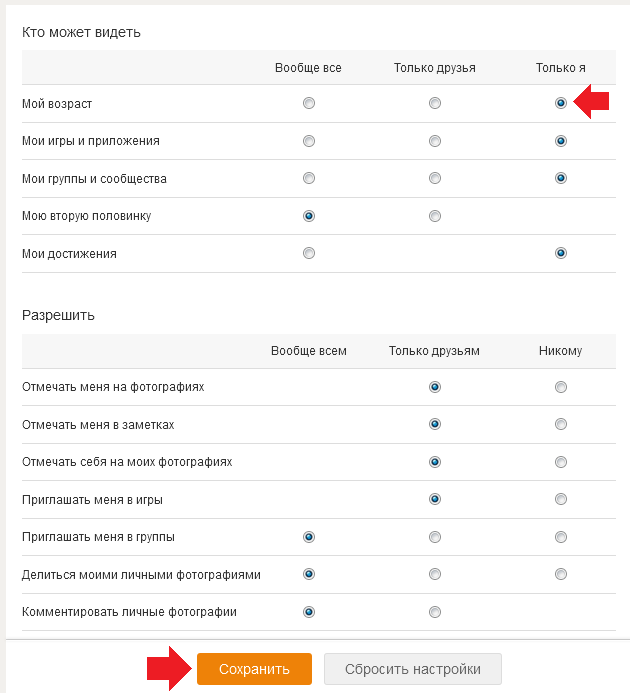Set Мои игры и приложения to Вообще все

tap(309, 141)
